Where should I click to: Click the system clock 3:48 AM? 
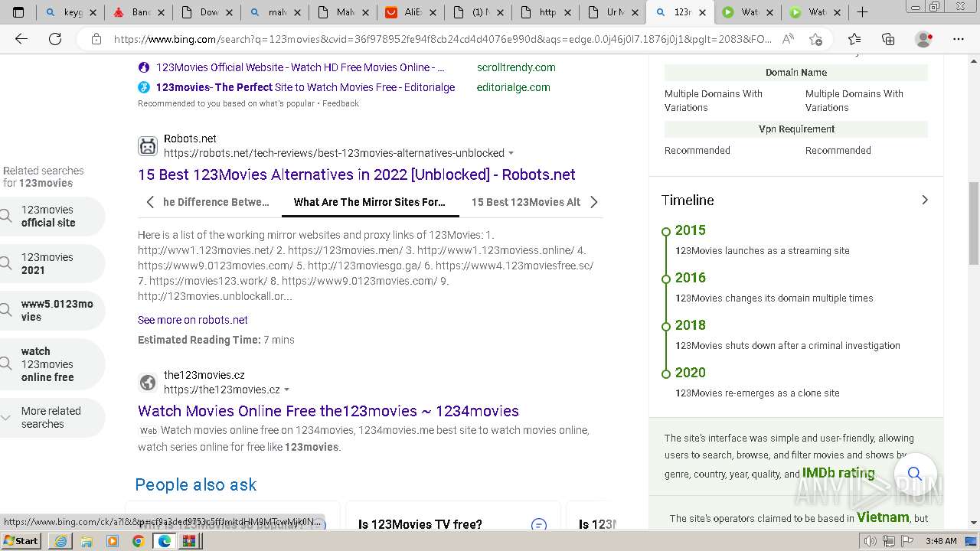[941, 541]
